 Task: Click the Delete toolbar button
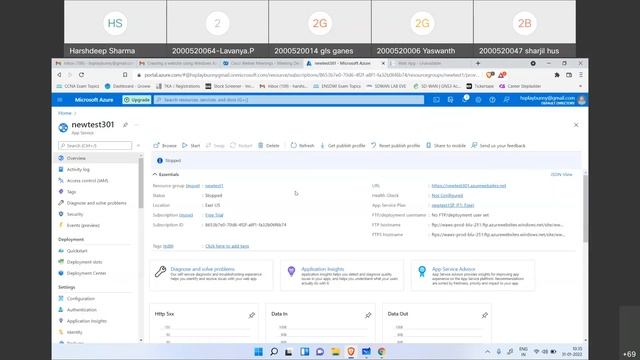tap(269, 146)
